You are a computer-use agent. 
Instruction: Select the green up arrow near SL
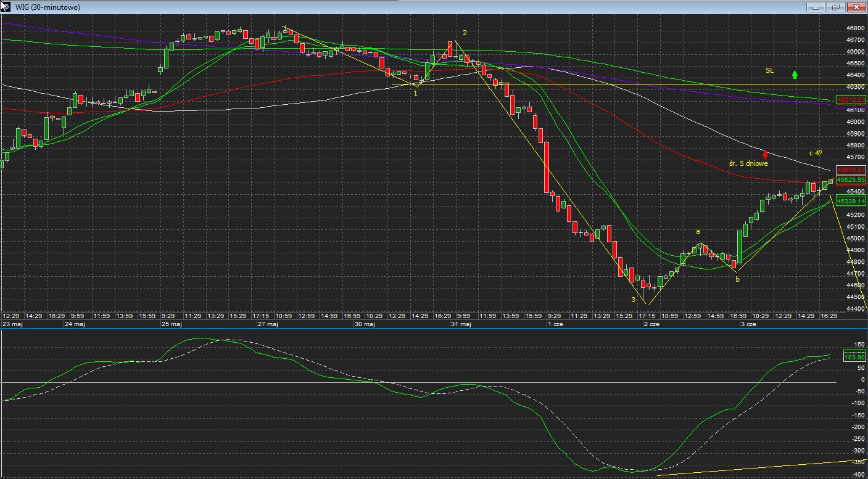pos(795,75)
